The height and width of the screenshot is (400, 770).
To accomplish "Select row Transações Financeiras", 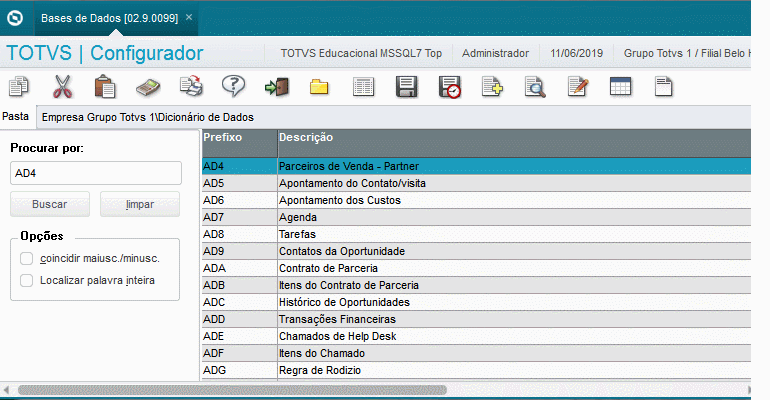I will [x=476, y=319].
